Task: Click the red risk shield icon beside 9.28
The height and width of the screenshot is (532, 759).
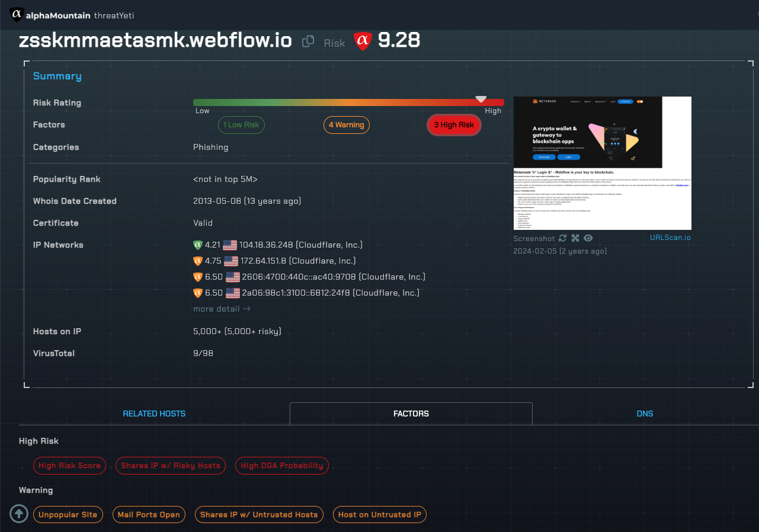Action: point(362,41)
